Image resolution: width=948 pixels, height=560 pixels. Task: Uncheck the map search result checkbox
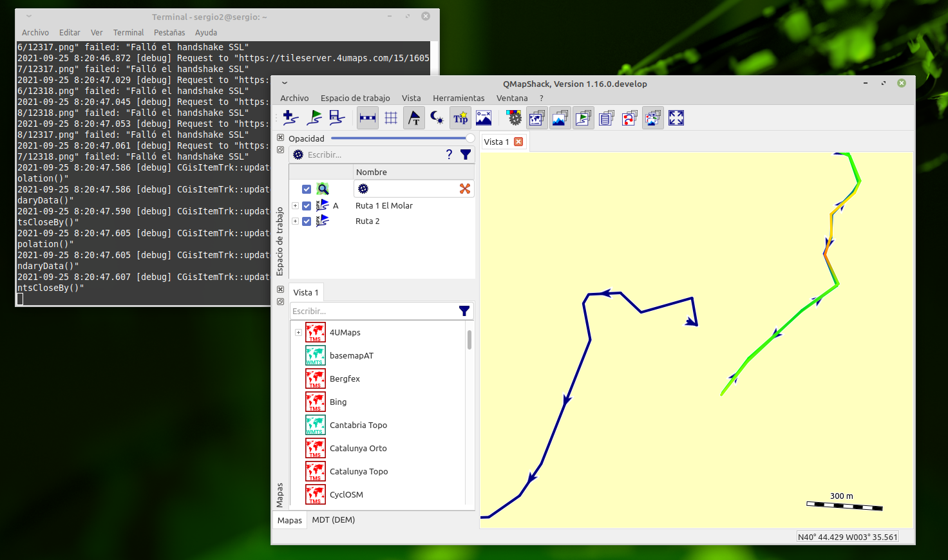pyautogui.click(x=307, y=189)
